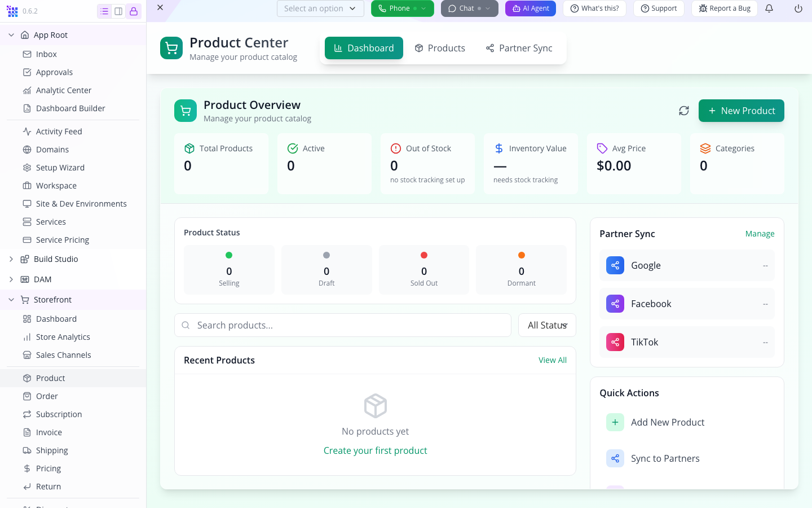This screenshot has height=508, width=812.
Task: Switch to list view icon in sidebar header
Action: (x=104, y=11)
